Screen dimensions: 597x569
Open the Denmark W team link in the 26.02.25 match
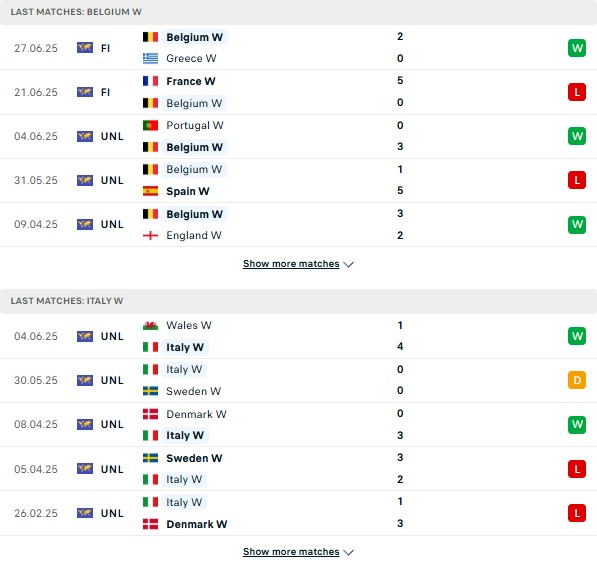[x=196, y=524]
